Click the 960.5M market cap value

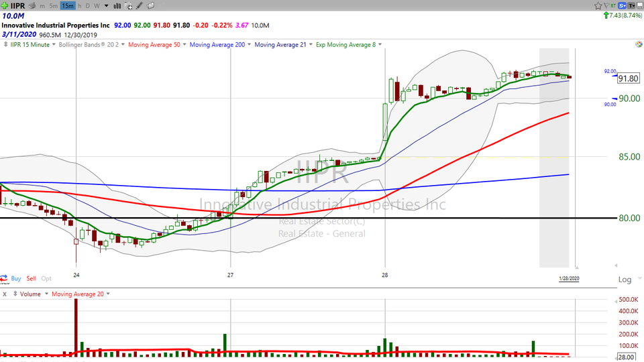[50, 35]
